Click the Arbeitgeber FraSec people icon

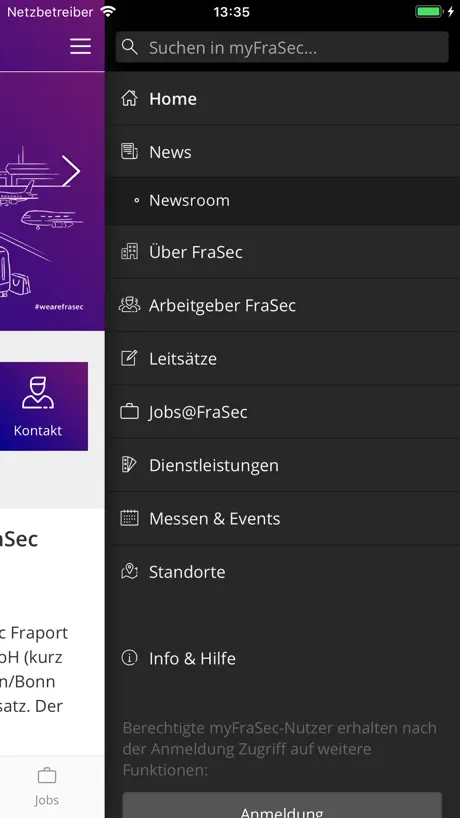(129, 305)
